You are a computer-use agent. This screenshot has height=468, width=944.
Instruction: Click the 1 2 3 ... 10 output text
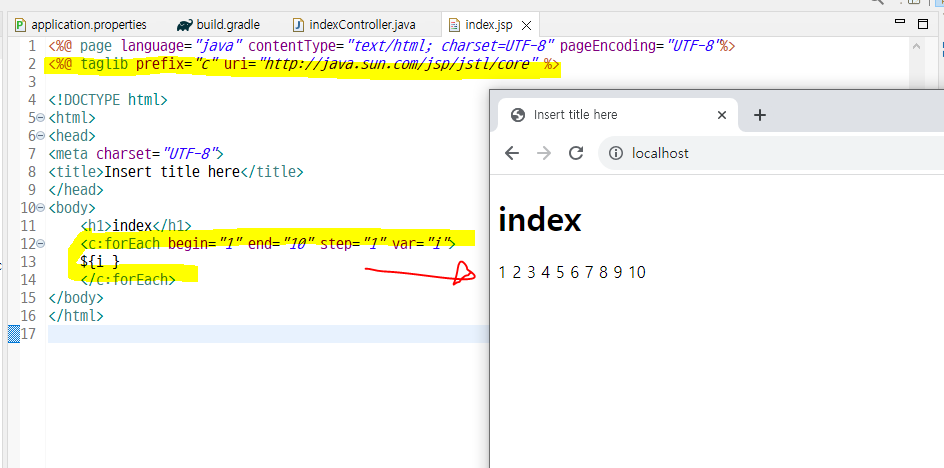(x=572, y=273)
